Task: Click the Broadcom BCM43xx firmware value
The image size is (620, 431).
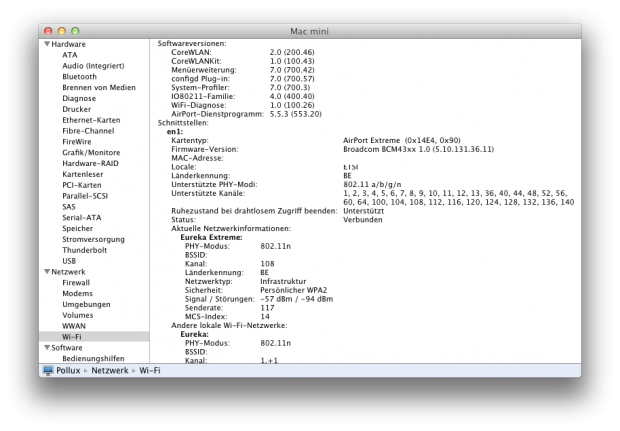Action: pyautogui.click(x=418, y=149)
